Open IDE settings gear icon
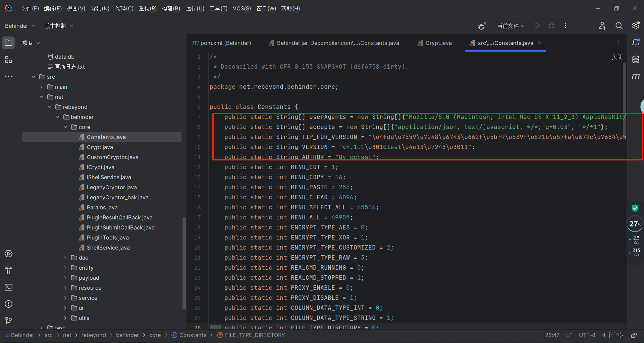Viewport: 644px width, 343px height. (x=636, y=26)
